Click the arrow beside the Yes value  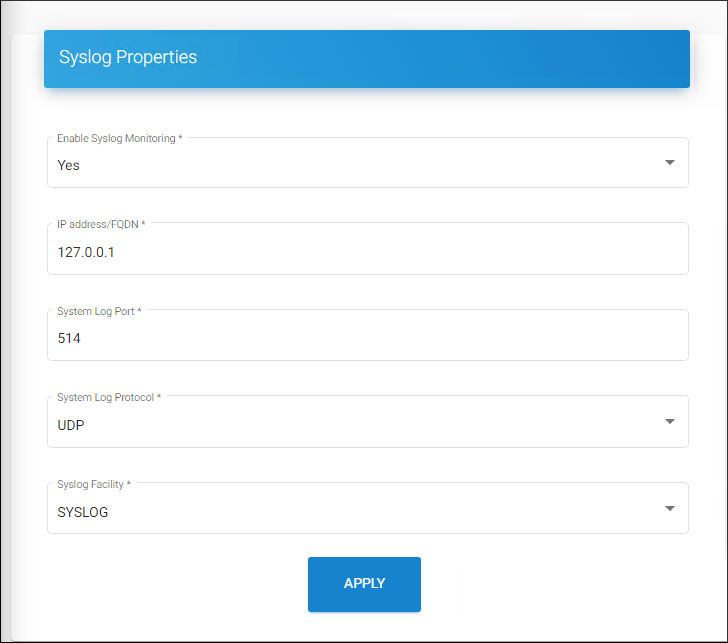pos(670,163)
